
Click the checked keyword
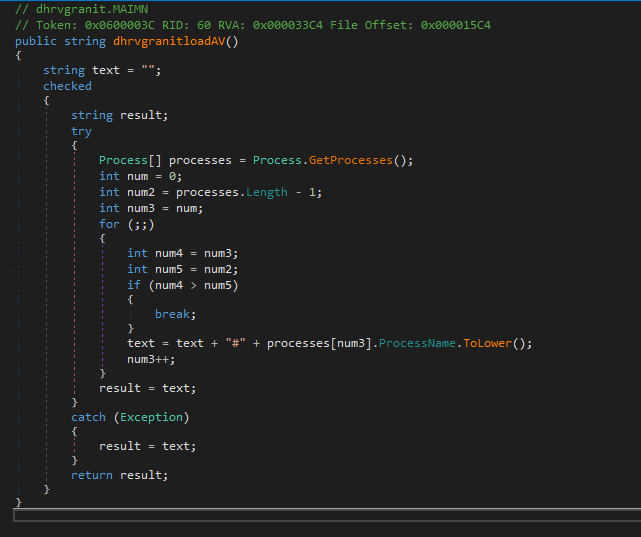click(67, 86)
